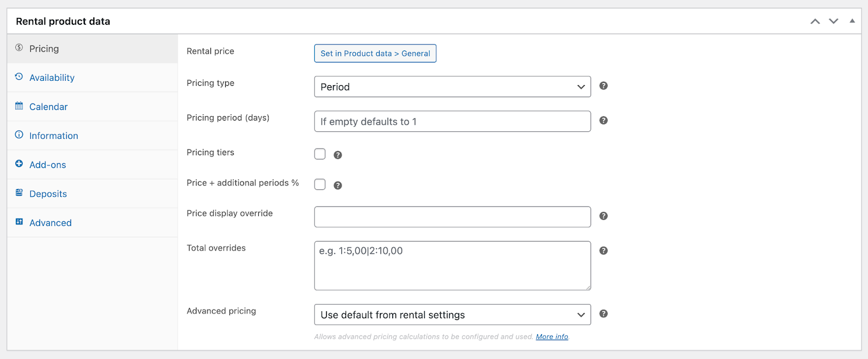Click the Calendar grid icon
Viewport: 868px width, 359px height.
point(19,106)
